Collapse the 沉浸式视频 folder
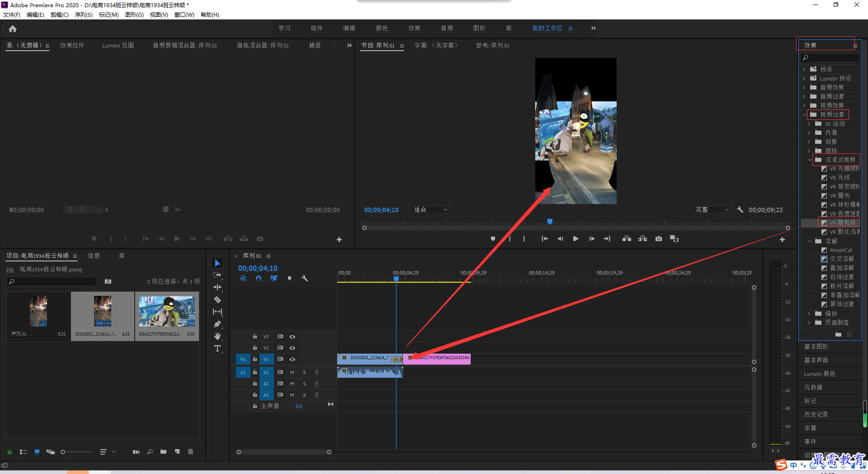The image size is (868, 474). (810, 160)
